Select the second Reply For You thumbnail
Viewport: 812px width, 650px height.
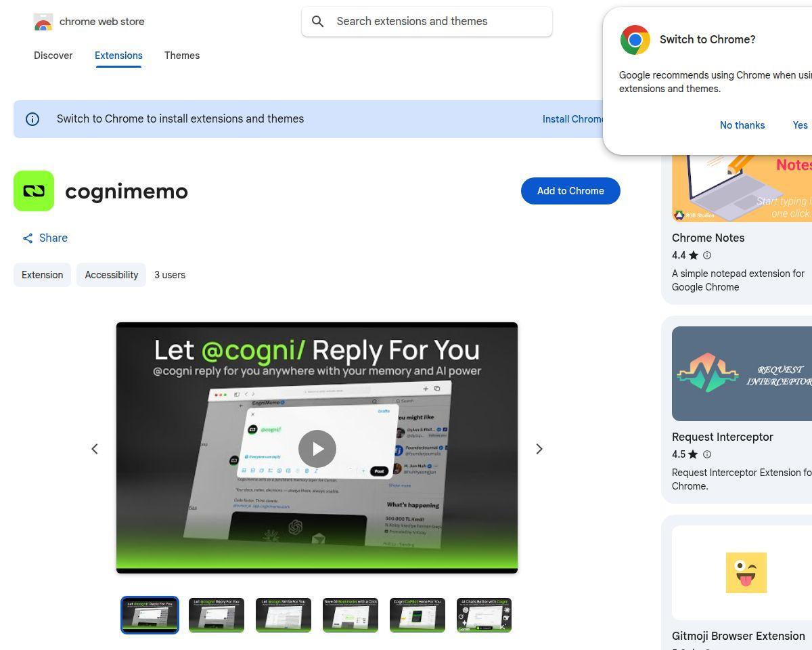[217, 615]
